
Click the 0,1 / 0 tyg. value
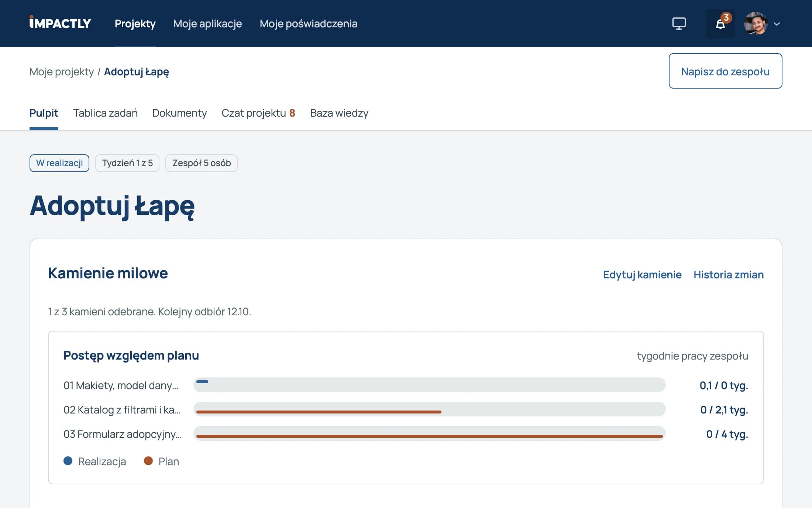pyautogui.click(x=724, y=385)
